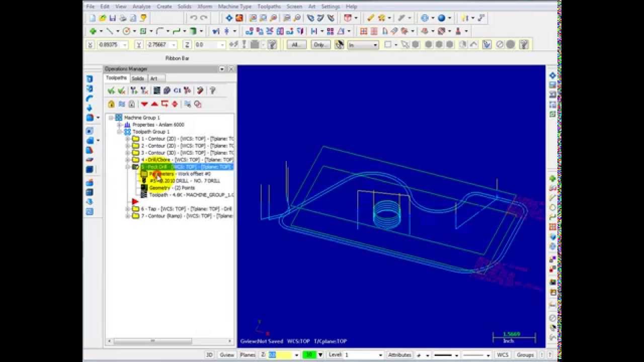Click the Attributes status bar button
The image size is (644, 362).
coord(400,355)
